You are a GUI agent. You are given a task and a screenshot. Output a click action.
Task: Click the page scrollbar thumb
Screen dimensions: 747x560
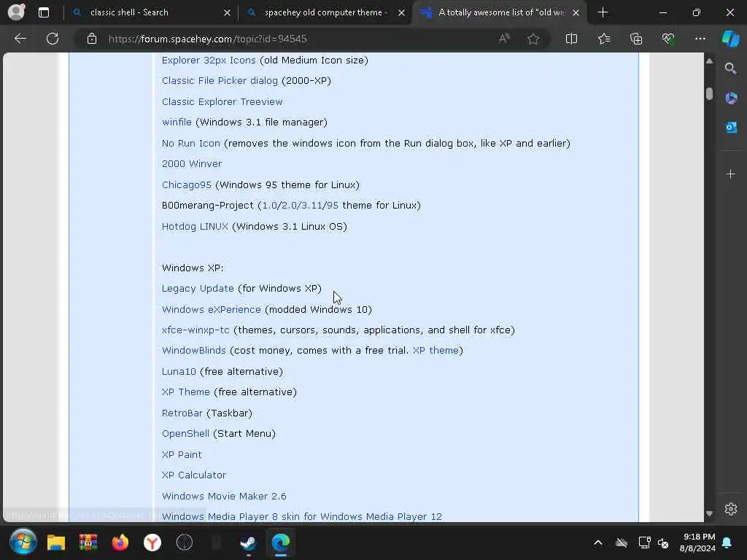coord(709,93)
